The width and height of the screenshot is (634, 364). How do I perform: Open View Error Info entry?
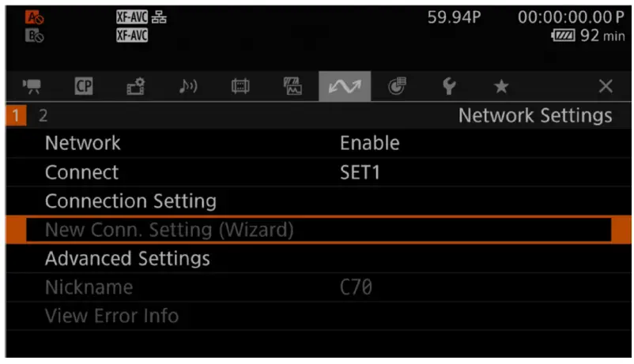coord(111,316)
